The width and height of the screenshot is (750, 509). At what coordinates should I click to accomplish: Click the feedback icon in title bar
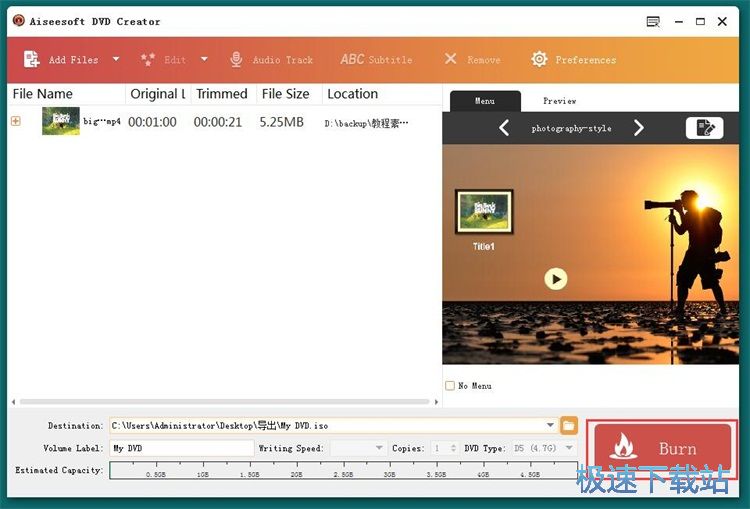tap(653, 22)
